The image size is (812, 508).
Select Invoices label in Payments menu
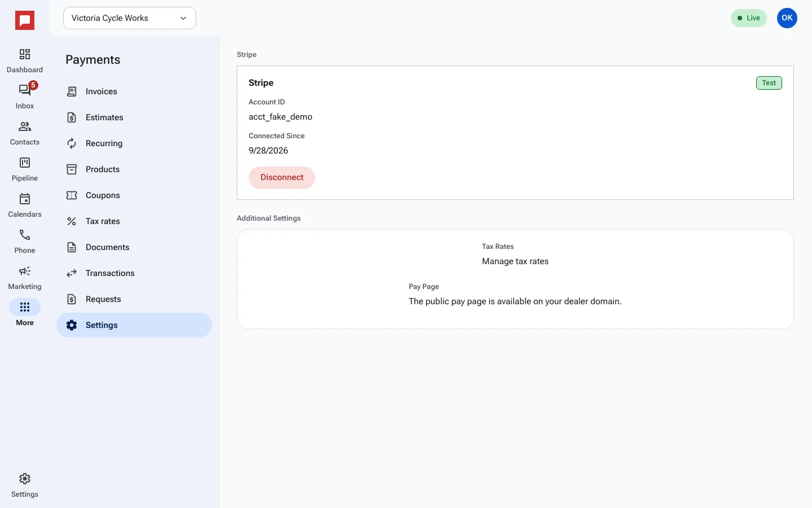(101, 91)
